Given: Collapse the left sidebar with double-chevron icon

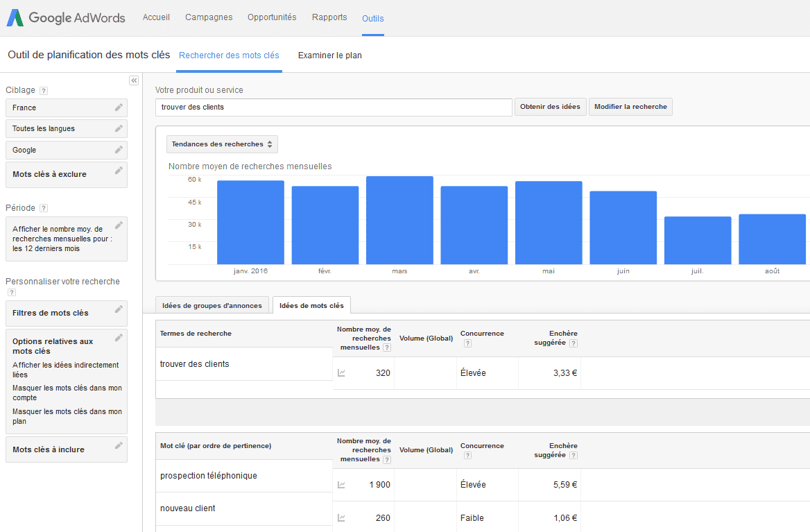Looking at the screenshot, I should point(134,80).
